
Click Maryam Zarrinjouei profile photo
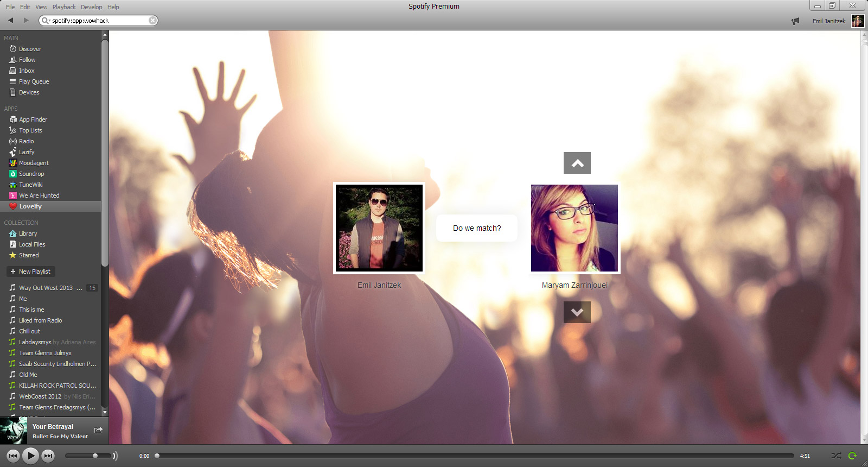pyautogui.click(x=575, y=228)
